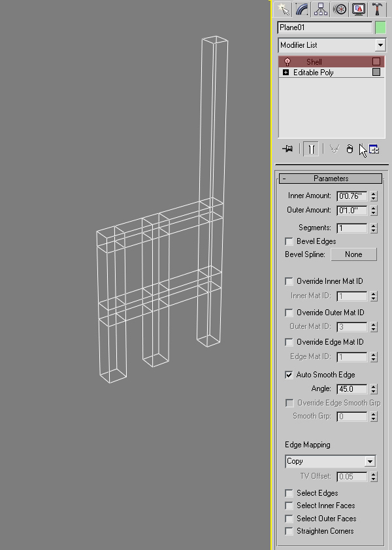Open the Motion panel tab
392x550 pixels.
[x=340, y=9]
